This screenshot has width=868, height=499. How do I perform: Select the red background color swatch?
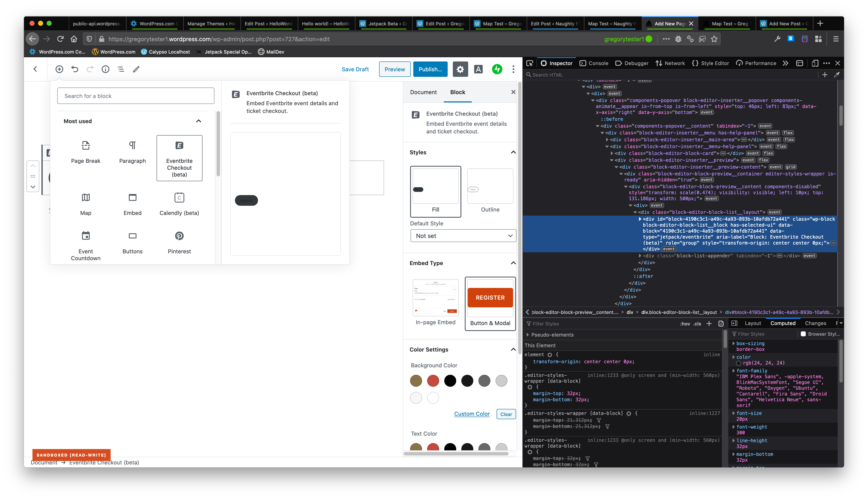pyautogui.click(x=433, y=381)
